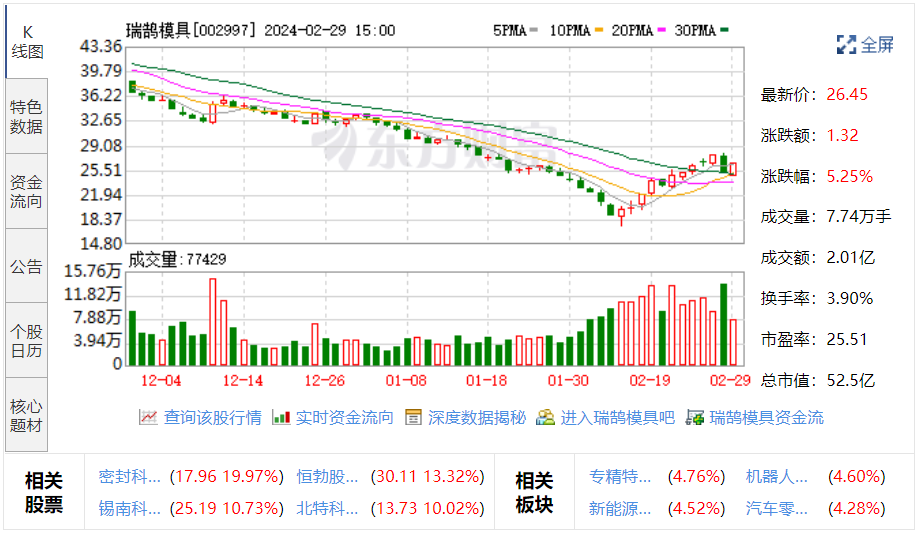Open fullscreen chart view icon
The width and height of the screenshot is (919, 534).
(846, 45)
